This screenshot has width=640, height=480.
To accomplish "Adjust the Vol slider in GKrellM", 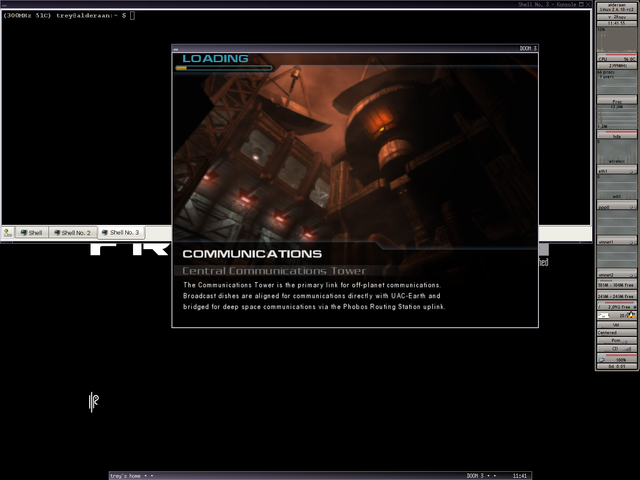I will (x=617, y=325).
